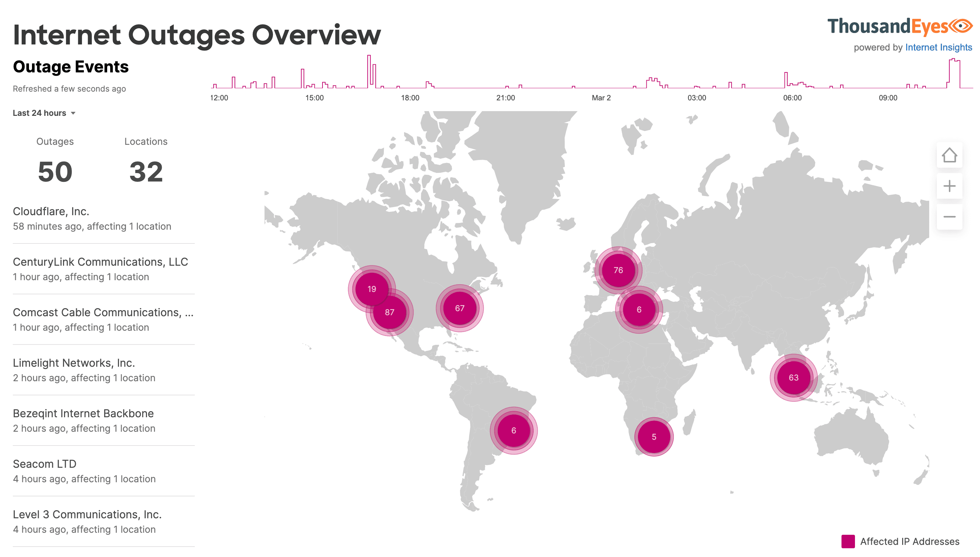Click the map cluster labeled 87
Viewport: 980px width, 557px height.
coord(389,312)
